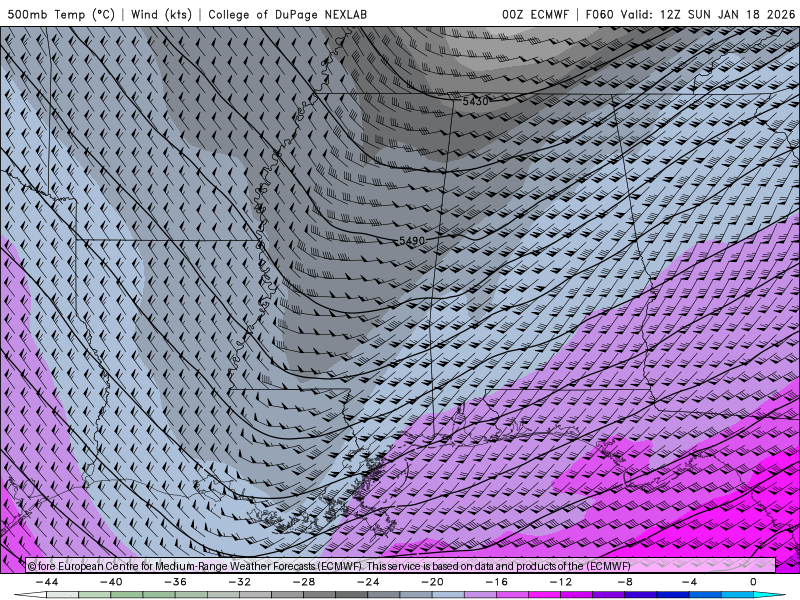This screenshot has width=800, height=600.
Task: Click the -32 colorbar label
Action: click(x=239, y=582)
